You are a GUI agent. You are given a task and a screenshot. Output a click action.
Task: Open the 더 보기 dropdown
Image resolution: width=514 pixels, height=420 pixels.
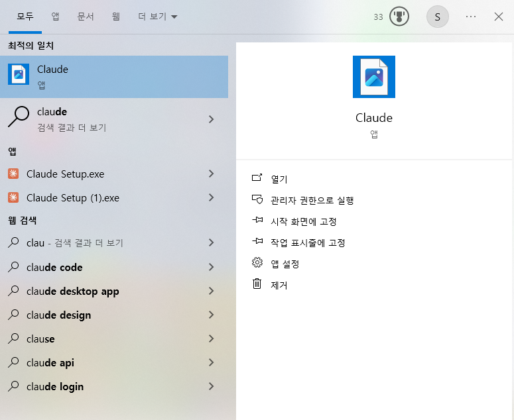(157, 17)
